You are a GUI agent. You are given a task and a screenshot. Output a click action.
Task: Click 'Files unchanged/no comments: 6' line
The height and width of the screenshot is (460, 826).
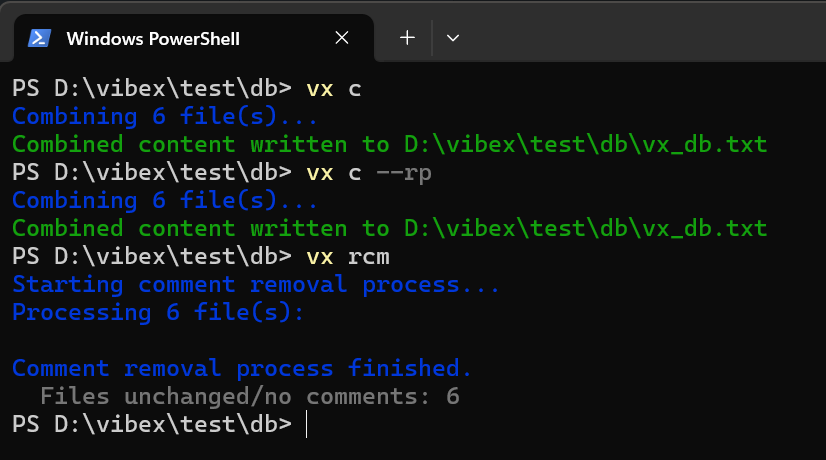[x=250, y=397]
